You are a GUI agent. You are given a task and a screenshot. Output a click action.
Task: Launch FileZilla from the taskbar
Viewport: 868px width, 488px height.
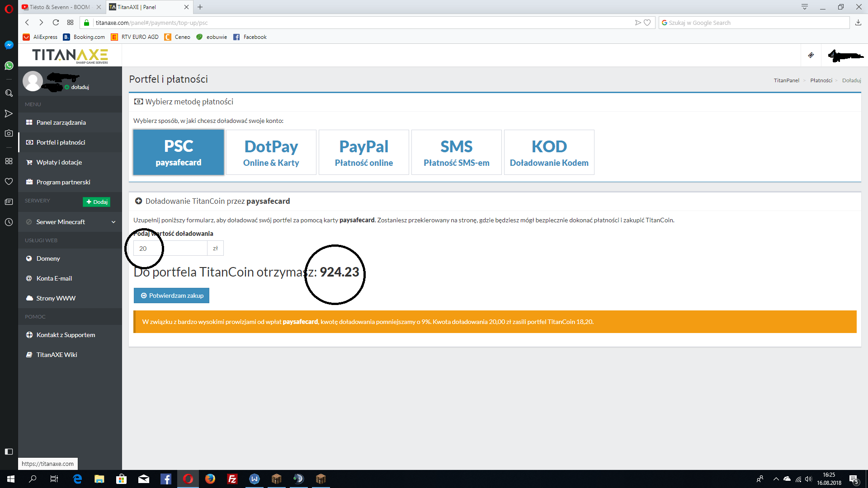(x=232, y=479)
